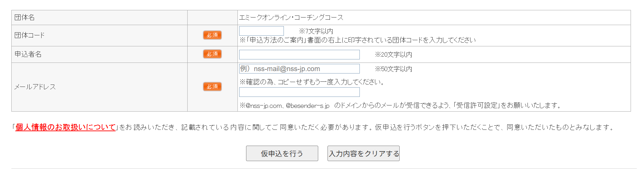Click the ※50文字以内 hint beside the email field
Viewport: 644px width, 169px height.
(x=393, y=69)
